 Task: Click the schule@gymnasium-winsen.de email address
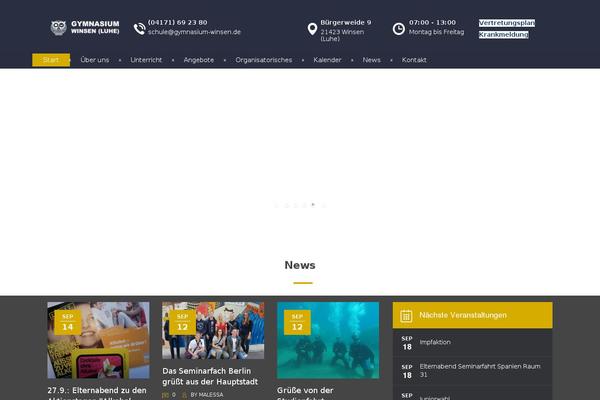tap(194, 32)
